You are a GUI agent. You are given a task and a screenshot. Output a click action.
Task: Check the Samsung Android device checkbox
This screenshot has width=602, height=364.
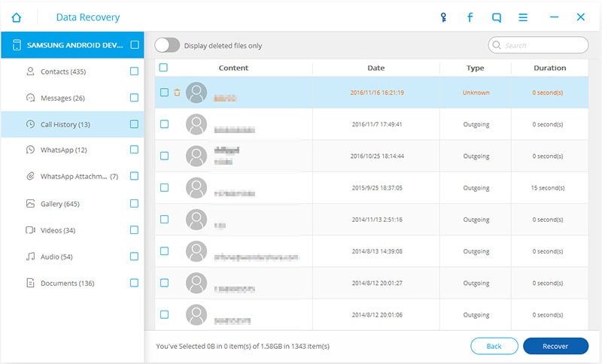pos(135,45)
